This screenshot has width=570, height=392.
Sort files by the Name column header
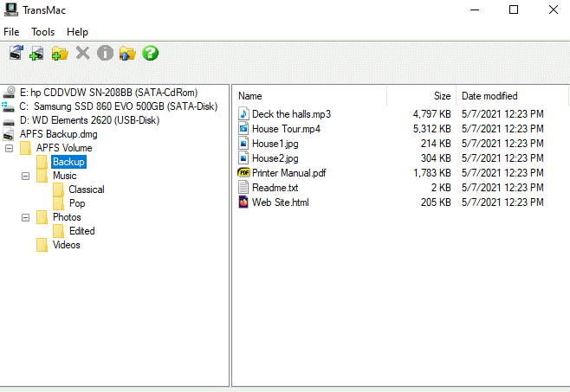[250, 96]
